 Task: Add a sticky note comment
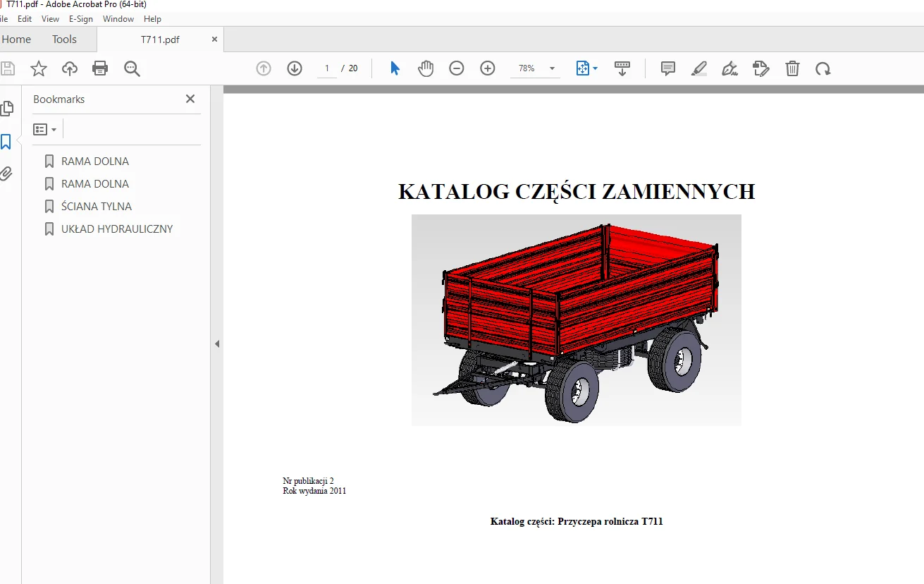pyautogui.click(x=668, y=68)
